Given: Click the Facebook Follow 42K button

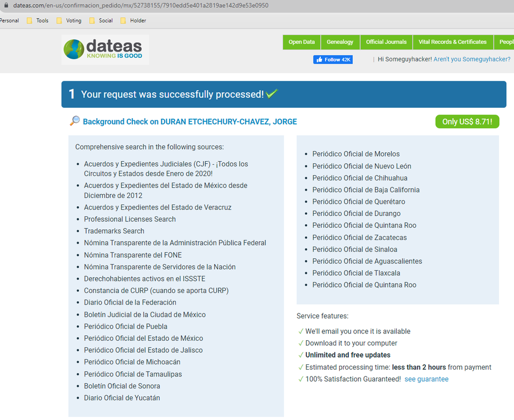Looking at the screenshot, I should 333,59.
